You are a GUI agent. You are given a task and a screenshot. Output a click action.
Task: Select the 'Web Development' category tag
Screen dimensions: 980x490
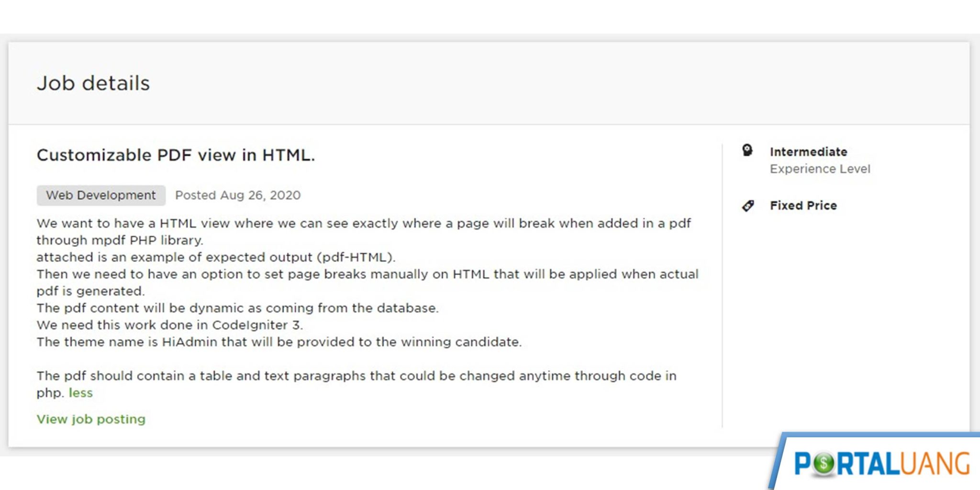coord(101,195)
